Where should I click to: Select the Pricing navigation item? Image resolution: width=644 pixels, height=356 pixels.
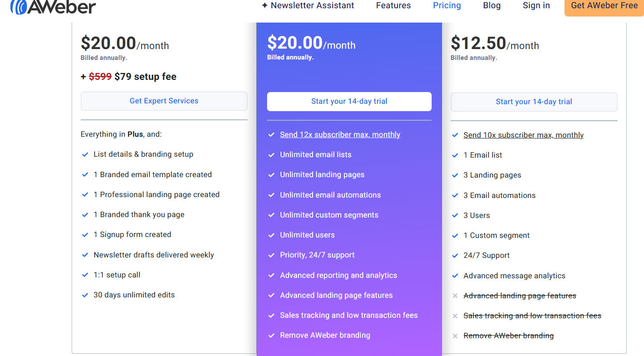pyautogui.click(x=447, y=5)
